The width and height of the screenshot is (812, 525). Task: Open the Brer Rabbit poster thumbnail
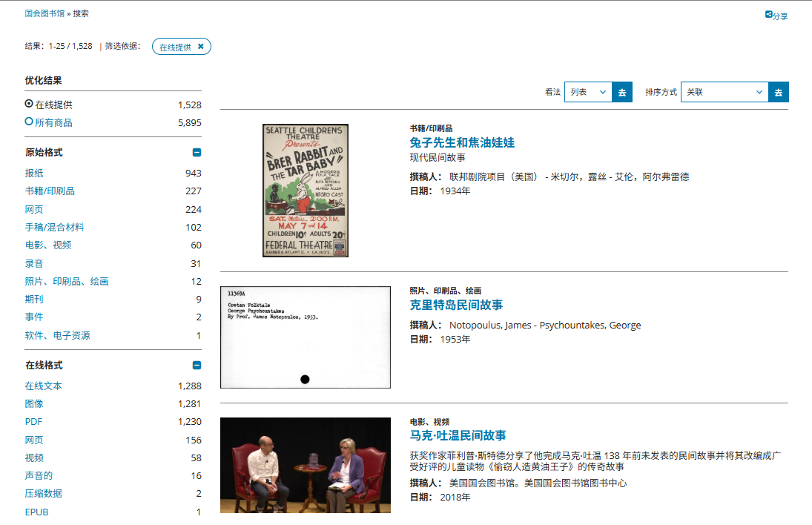(x=306, y=191)
